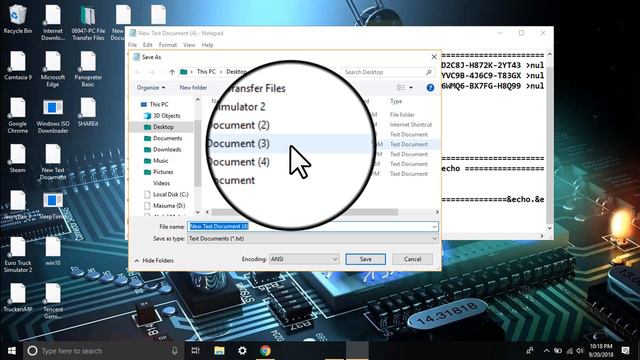Go up one folder level in Save As
The width and height of the screenshot is (640, 360).
point(172,72)
